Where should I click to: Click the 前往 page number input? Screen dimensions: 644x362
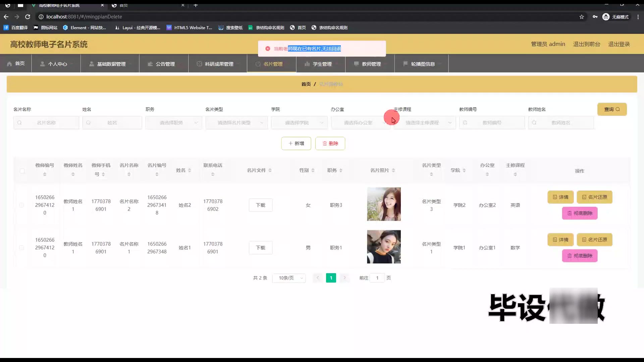[377, 278]
